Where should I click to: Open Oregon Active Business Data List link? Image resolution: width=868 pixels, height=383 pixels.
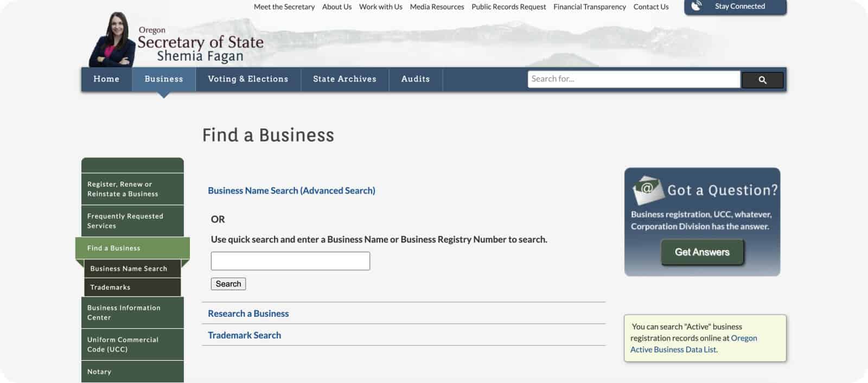point(693,344)
